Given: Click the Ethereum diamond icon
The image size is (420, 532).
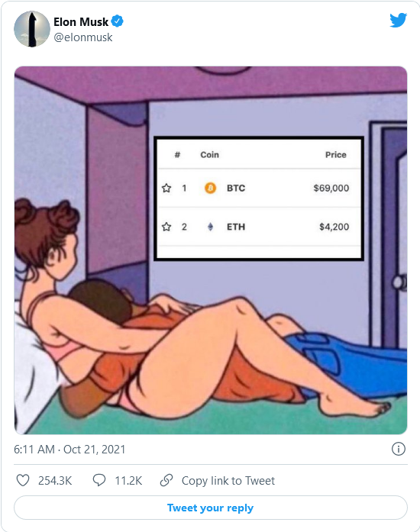Looking at the screenshot, I should (210, 227).
